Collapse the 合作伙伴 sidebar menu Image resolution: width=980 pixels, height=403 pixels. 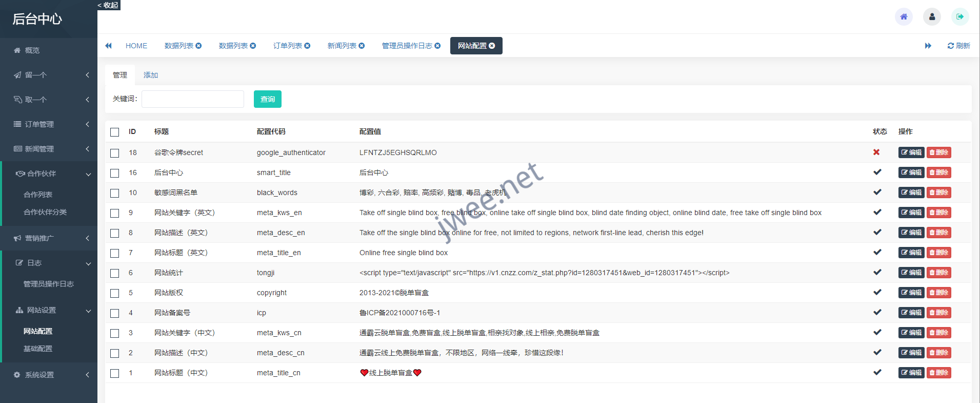(49, 174)
